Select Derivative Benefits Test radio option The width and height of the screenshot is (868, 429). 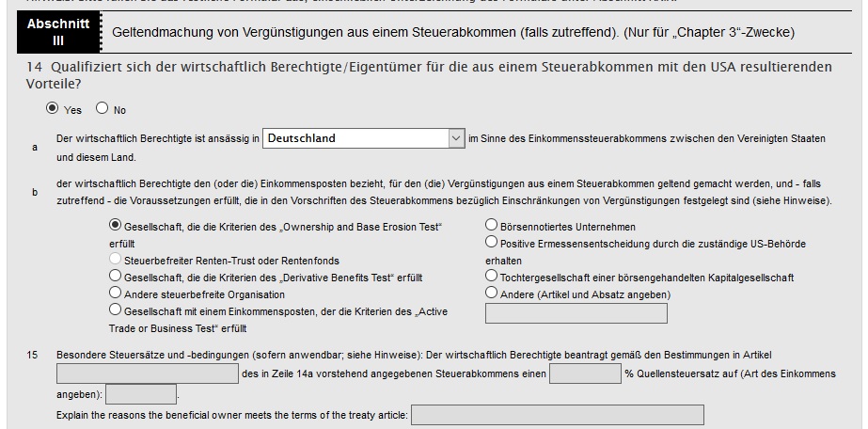pos(115,275)
